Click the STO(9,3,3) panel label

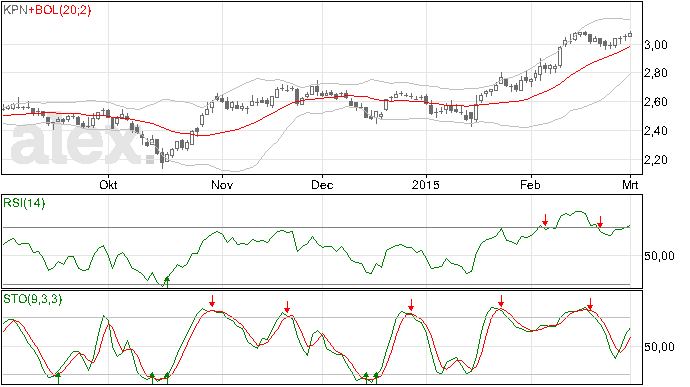[x=33, y=299]
